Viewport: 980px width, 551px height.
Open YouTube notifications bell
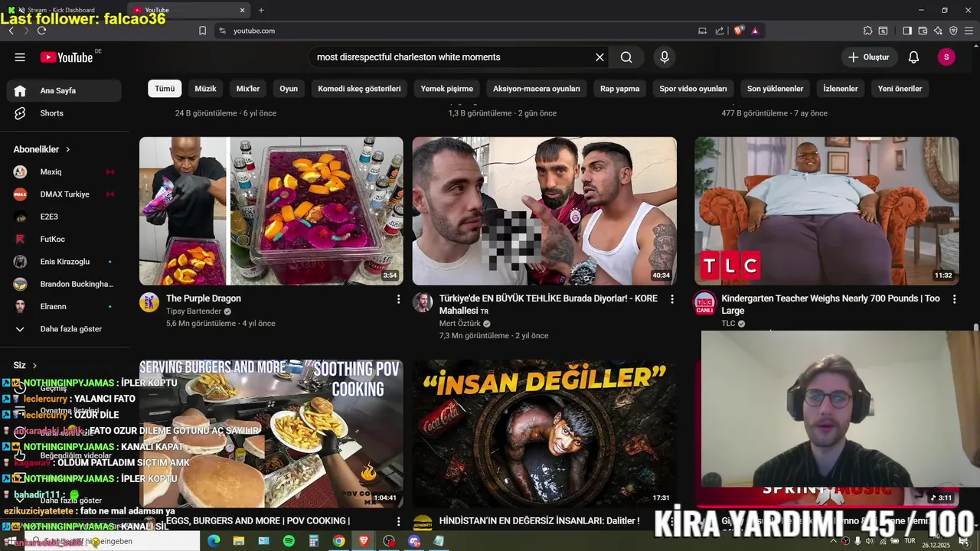pos(913,57)
